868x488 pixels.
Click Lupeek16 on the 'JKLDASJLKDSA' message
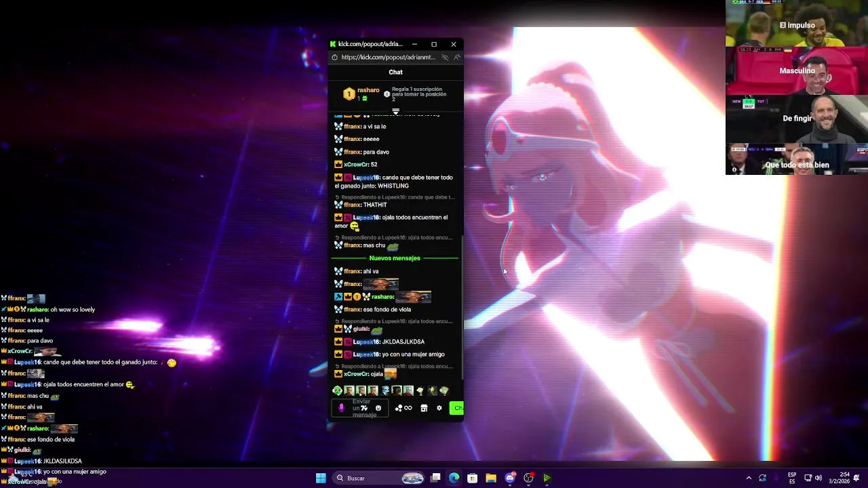tap(366, 342)
